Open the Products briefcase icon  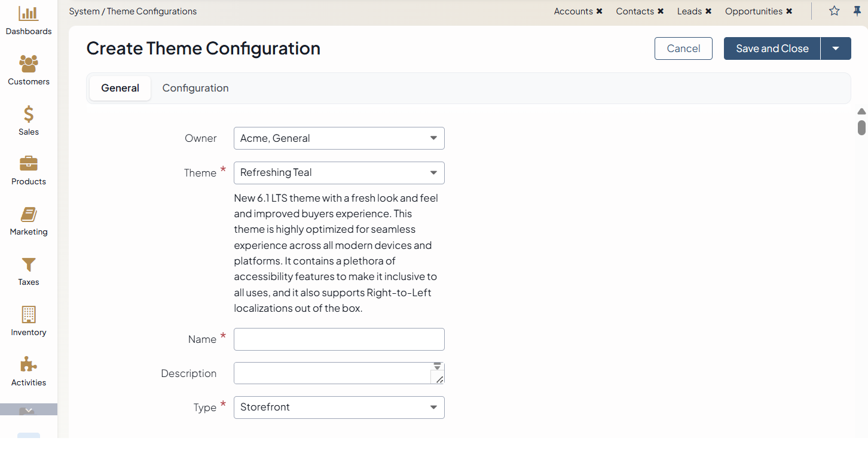(28, 164)
